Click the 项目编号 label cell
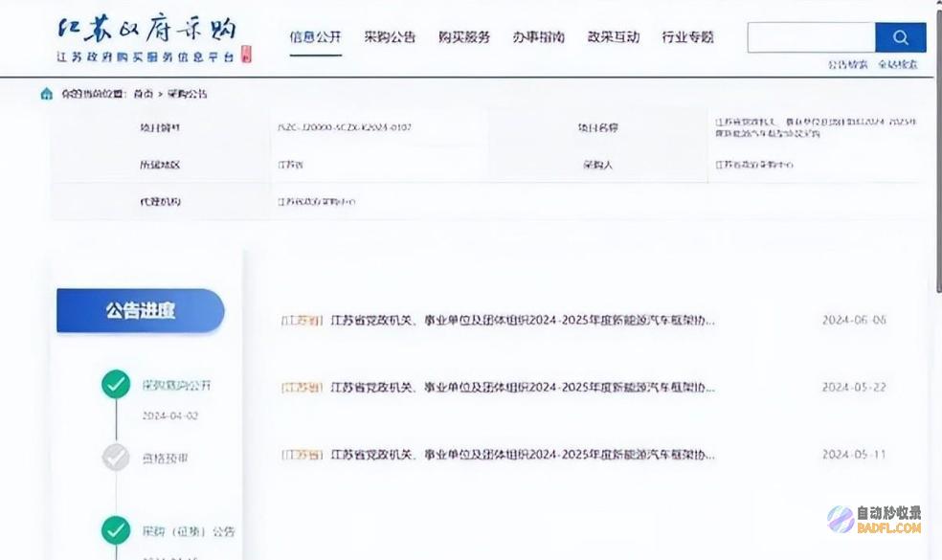Screen dimensions: 942x560 (x=160, y=127)
